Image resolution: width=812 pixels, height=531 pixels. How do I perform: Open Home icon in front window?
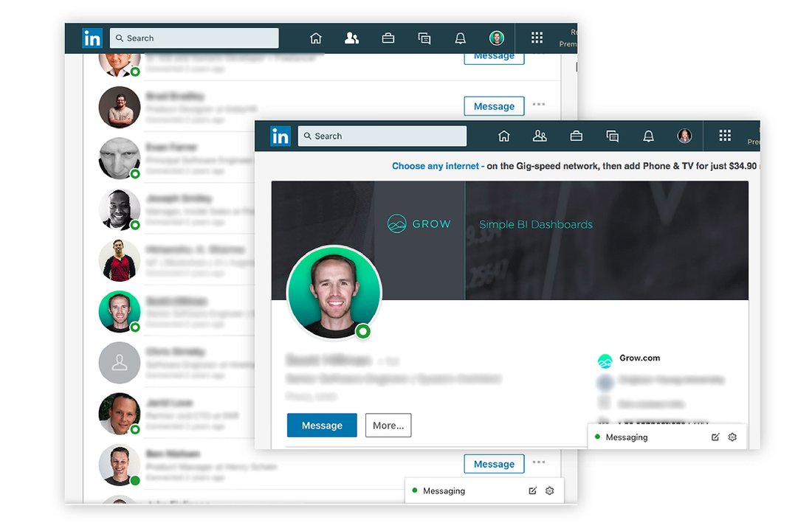click(x=504, y=136)
